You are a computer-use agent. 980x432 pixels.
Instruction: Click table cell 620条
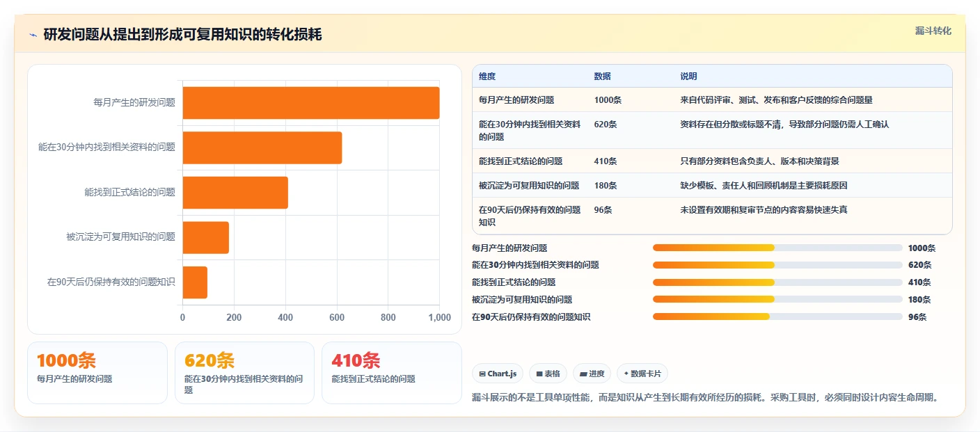tap(606, 125)
